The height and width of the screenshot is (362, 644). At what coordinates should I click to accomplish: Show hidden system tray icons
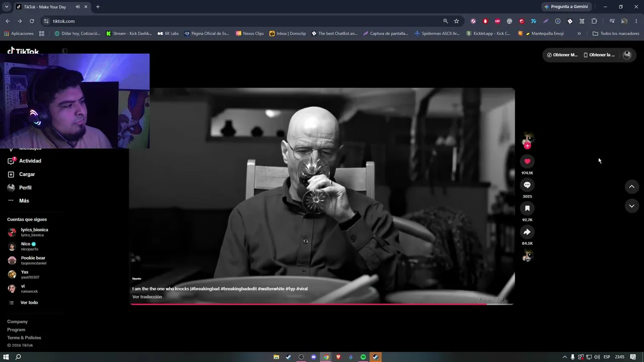[565, 357]
